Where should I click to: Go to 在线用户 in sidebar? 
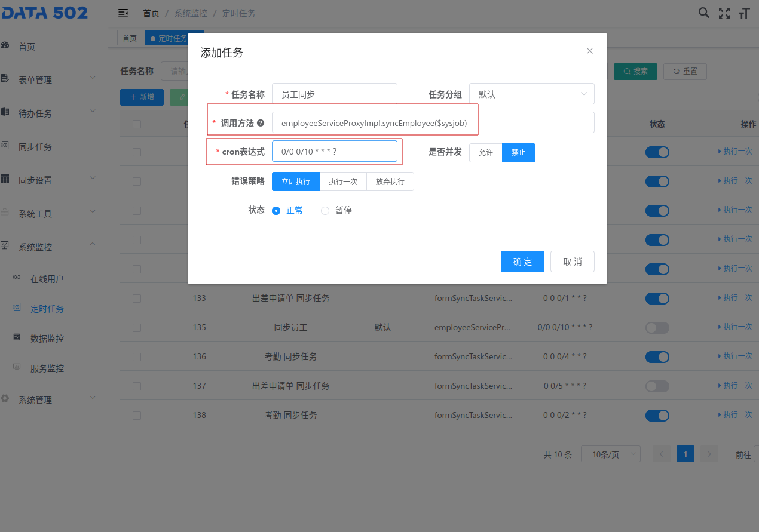[x=47, y=279]
